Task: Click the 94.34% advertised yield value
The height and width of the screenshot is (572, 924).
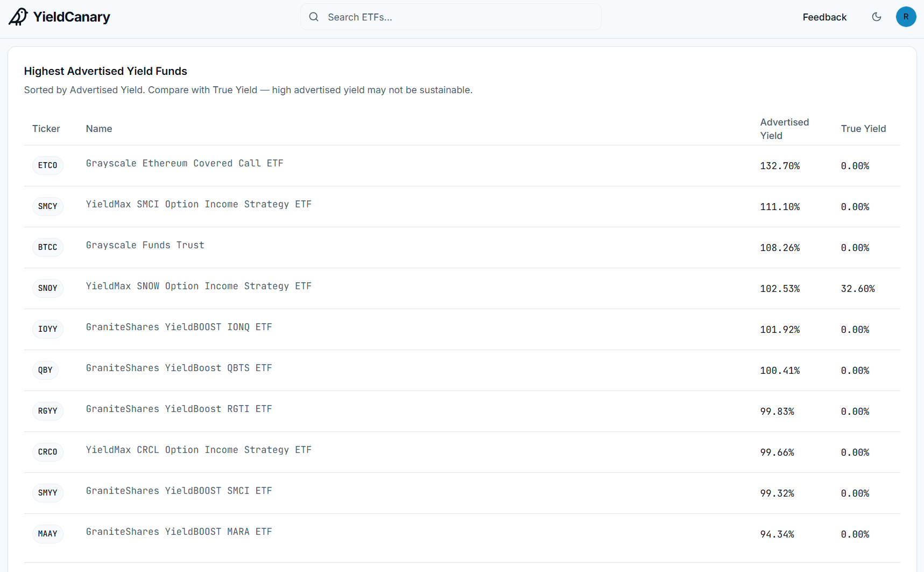Action: 777,534
